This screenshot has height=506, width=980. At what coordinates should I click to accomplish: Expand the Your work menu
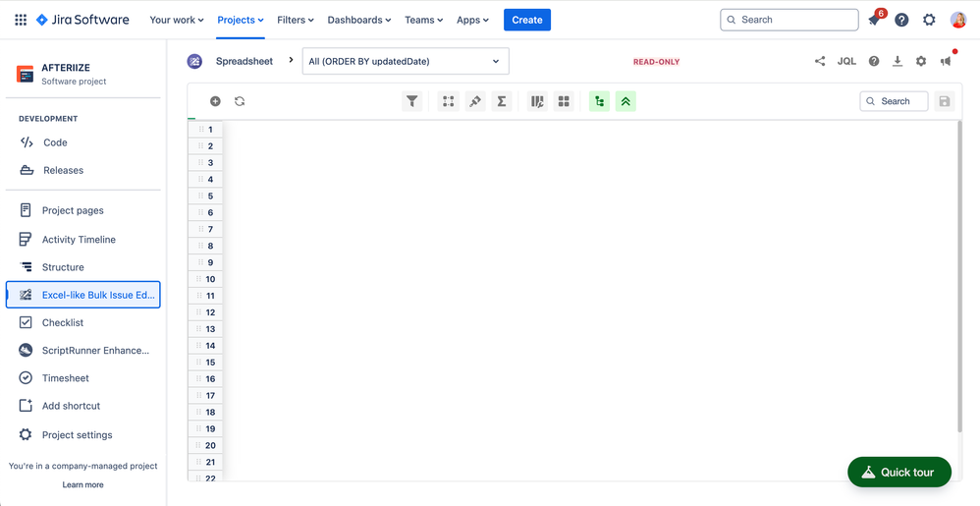[177, 20]
